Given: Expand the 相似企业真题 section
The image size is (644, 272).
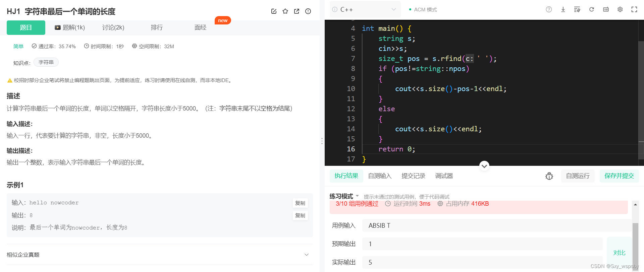Looking at the screenshot, I should pos(160,255).
